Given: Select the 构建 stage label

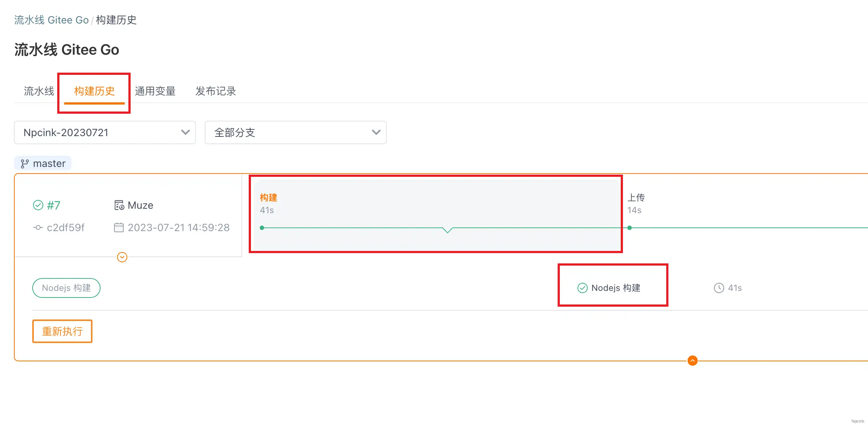Looking at the screenshot, I should (x=269, y=198).
